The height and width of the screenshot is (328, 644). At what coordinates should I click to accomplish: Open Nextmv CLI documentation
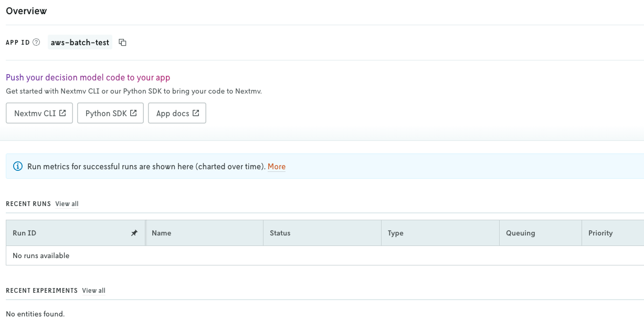[x=39, y=112]
